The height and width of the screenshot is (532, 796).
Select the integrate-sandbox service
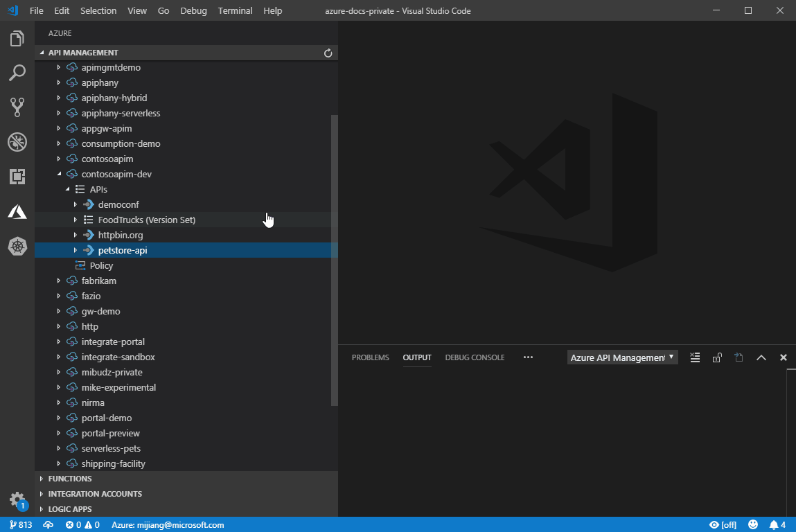(186, 357)
